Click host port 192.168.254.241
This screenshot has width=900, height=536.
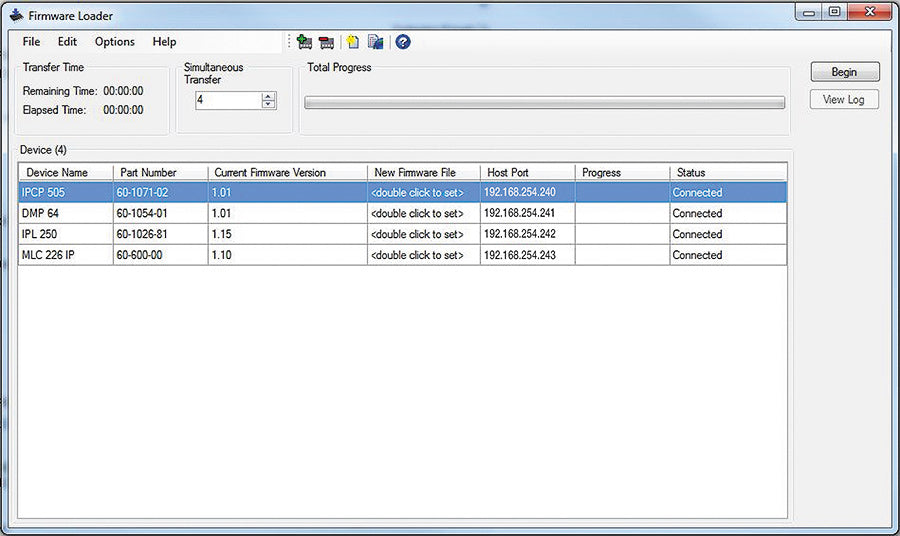click(519, 213)
